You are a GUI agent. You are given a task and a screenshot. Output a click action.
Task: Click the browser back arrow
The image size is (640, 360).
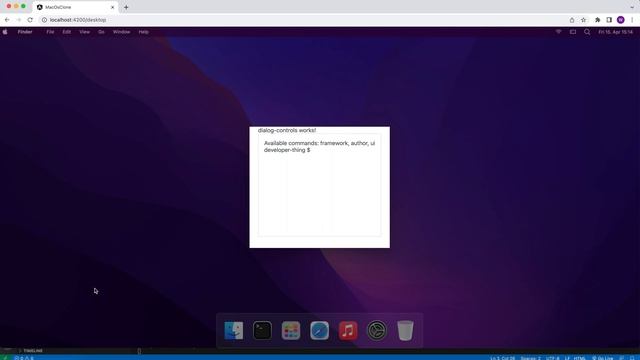click(x=7, y=20)
